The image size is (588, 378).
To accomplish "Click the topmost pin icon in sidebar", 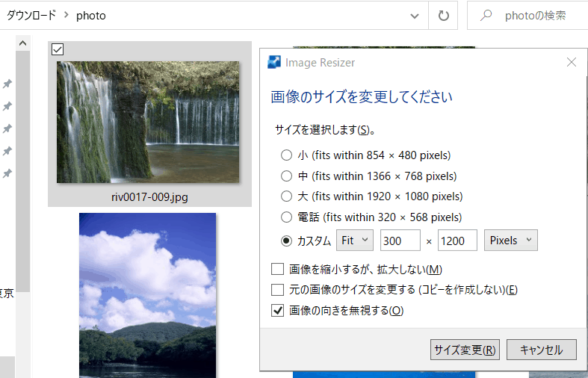I will coord(7,83).
